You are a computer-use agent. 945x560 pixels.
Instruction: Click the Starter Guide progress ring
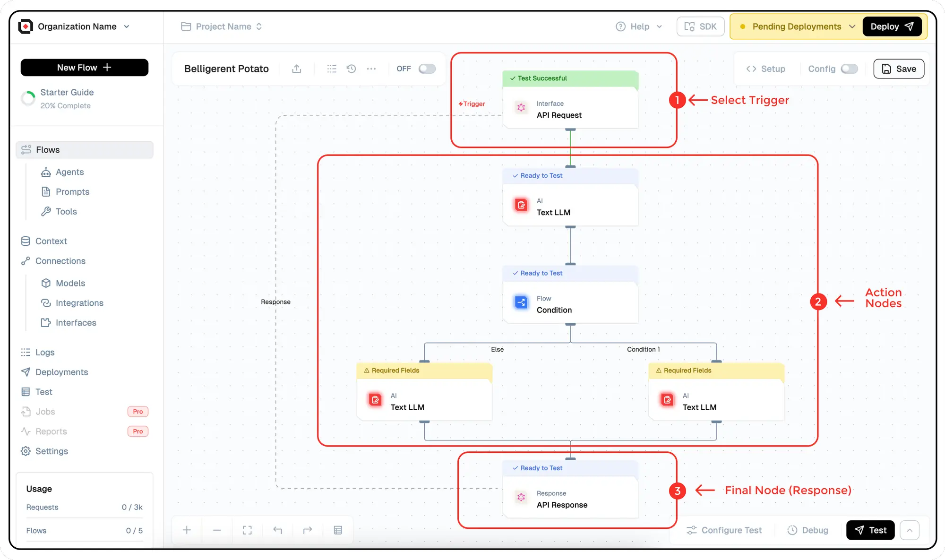28,98
